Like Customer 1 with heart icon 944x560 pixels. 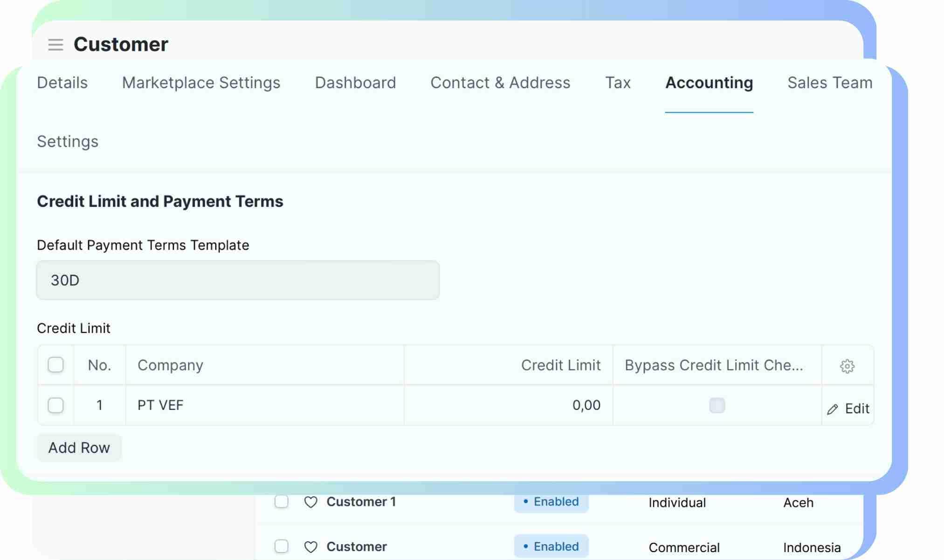310,502
